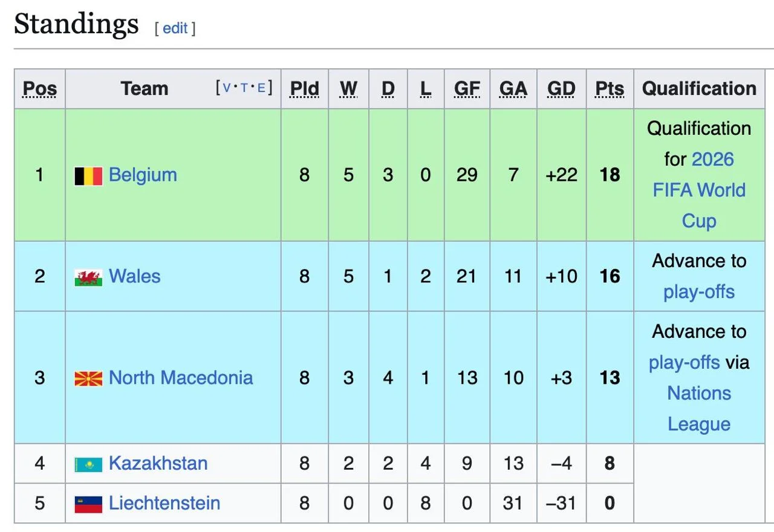
Task: Open the E edit template link
Action: coord(261,88)
